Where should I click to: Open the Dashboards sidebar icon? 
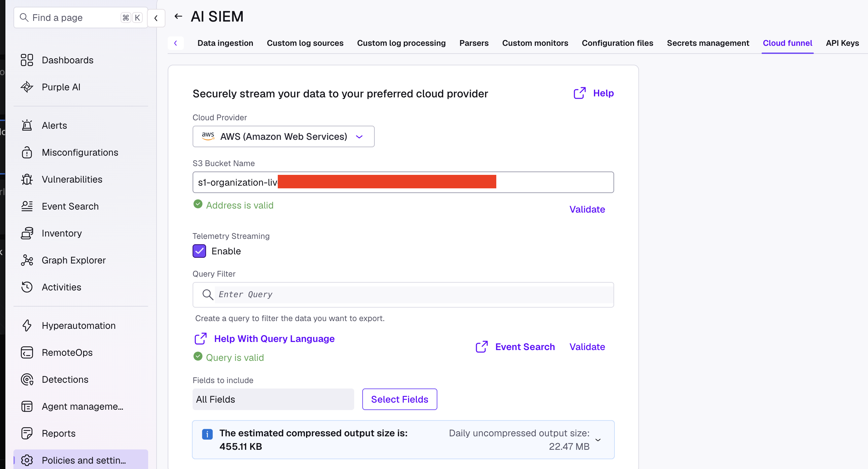pyautogui.click(x=27, y=60)
